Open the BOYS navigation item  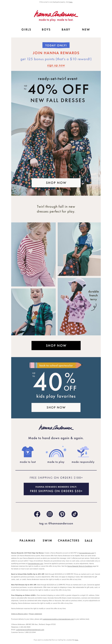(x=46, y=30)
